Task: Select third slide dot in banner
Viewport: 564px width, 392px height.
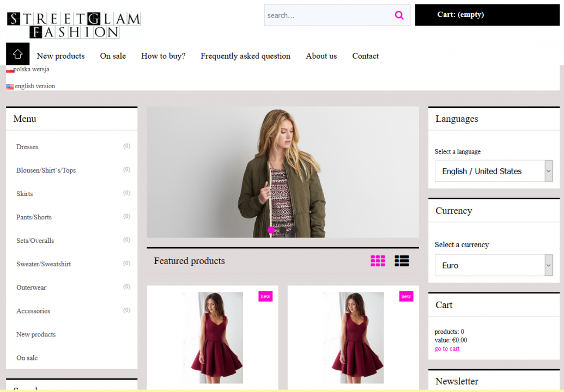Action: pos(294,230)
